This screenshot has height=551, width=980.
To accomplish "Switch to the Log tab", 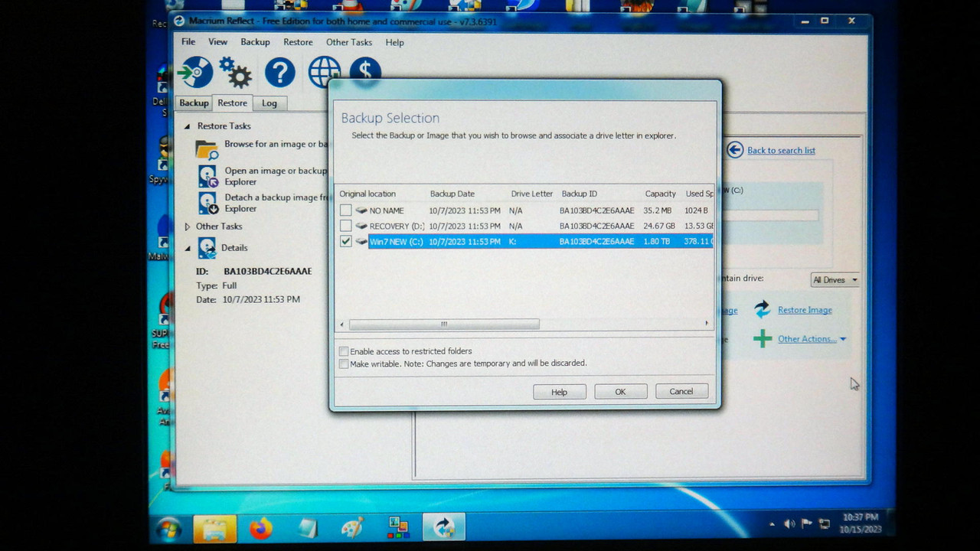I will click(x=269, y=103).
